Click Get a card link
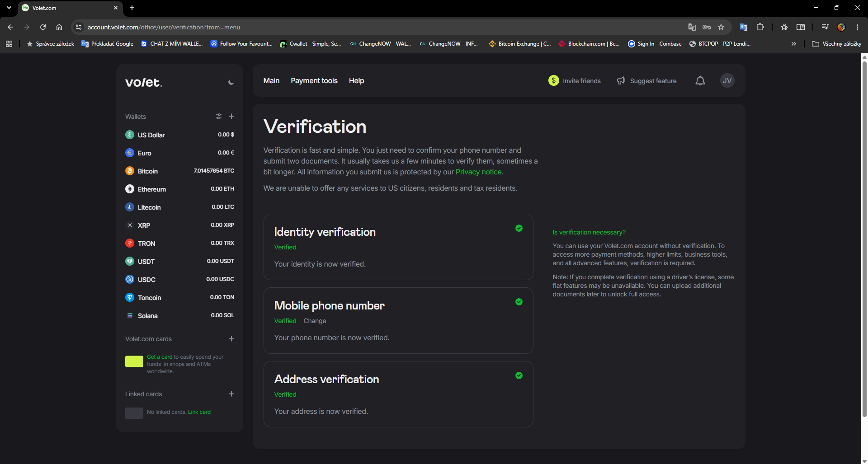 pyautogui.click(x=160, y=357)
